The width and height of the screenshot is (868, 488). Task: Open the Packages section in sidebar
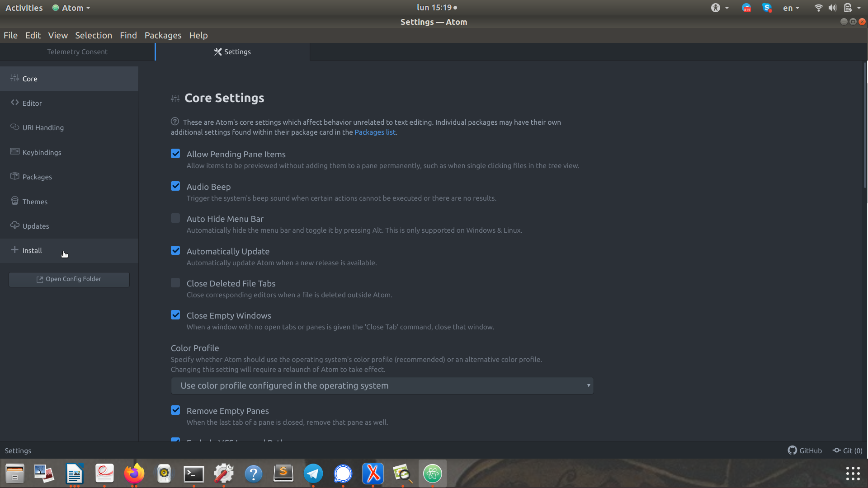69,177
